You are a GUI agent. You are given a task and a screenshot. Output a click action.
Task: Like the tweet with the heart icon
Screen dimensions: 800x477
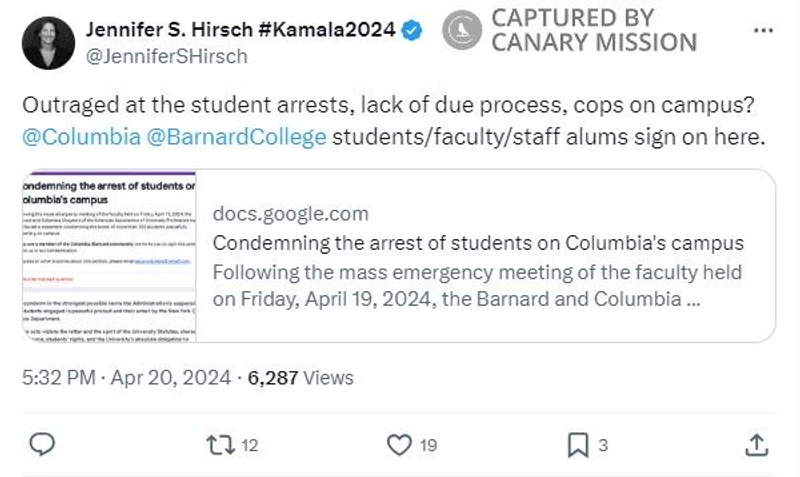pos(399,444)
